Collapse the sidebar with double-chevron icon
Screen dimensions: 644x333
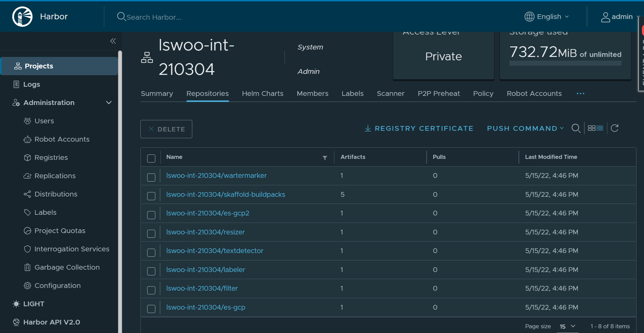tap(113, 41)
